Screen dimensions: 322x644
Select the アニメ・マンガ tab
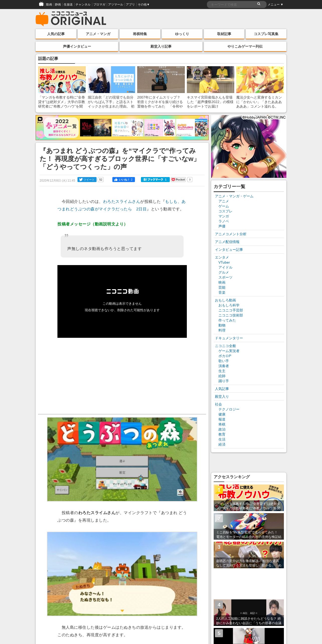(x=98, y=34)
